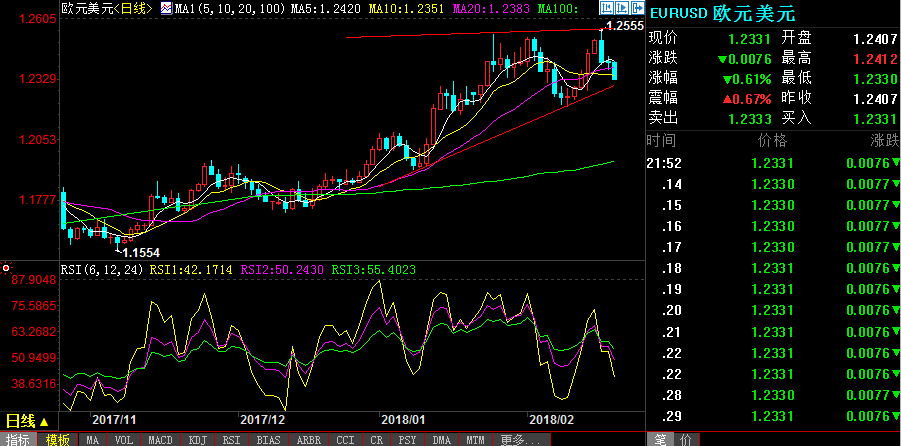This screenshot has width=901, height=446.
Task: Click the CCI indicator button
Action: [x=344, y=439]
